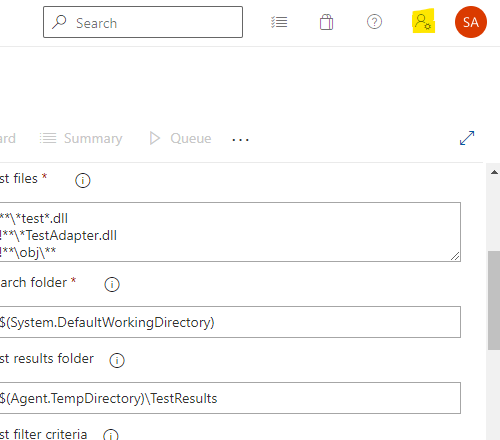Show info for Test filter criteria

pyautogui.click(x=111, y=435)
